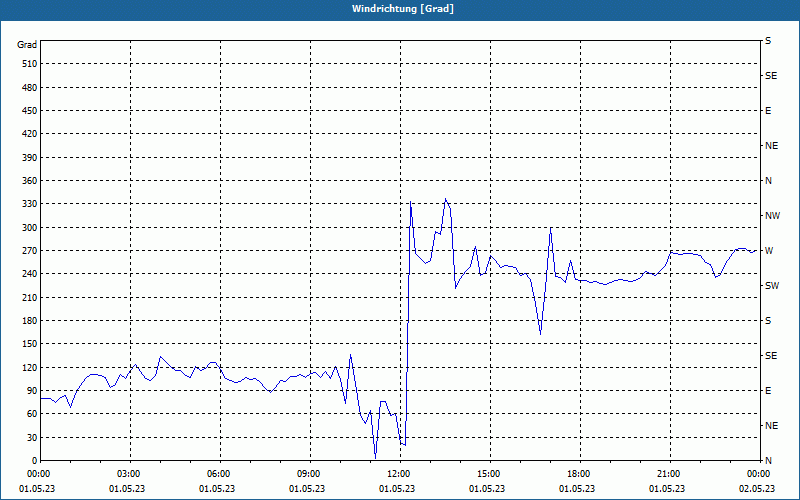
Task: Select the N label at the 0 baseline
Action: (768, 461)
